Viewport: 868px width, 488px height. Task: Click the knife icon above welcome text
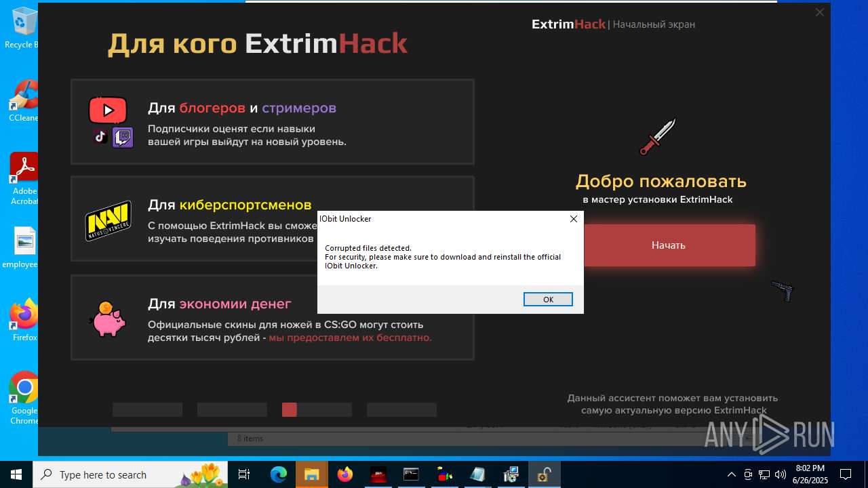pos(658,136)
